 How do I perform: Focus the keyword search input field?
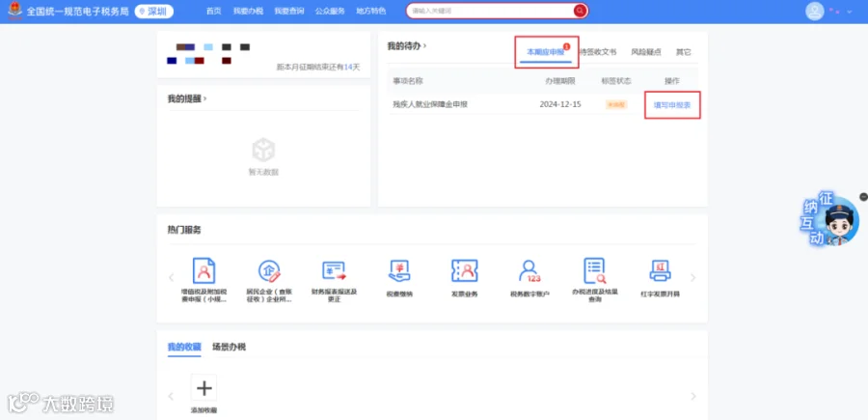[492, 11]
